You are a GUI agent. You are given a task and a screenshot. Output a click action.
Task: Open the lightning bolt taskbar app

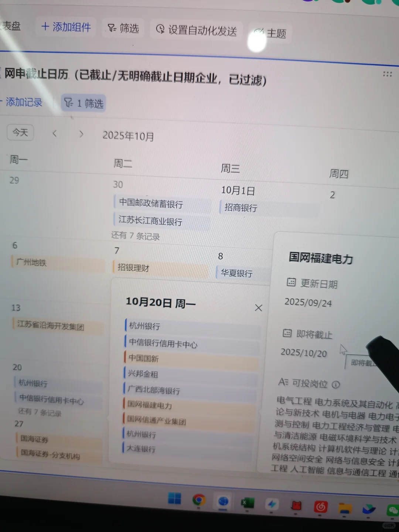(272, 504)
